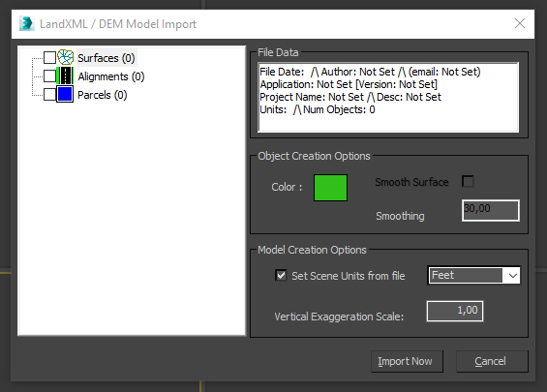Click the Smoothing label text

[400, 216]
